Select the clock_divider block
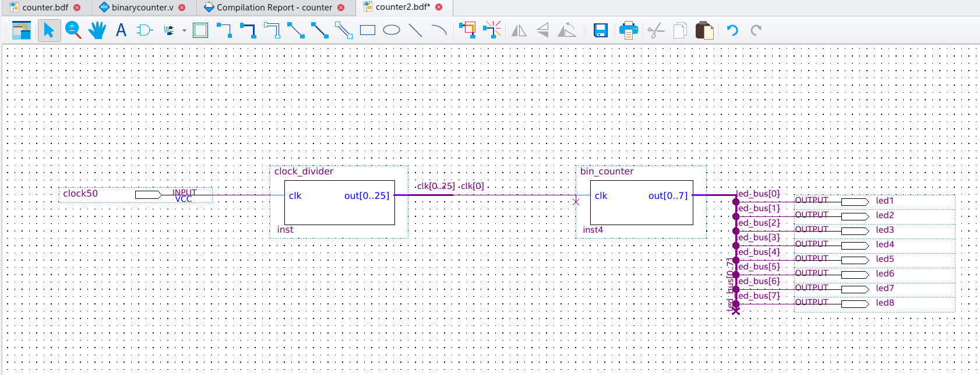 (339, 202)
